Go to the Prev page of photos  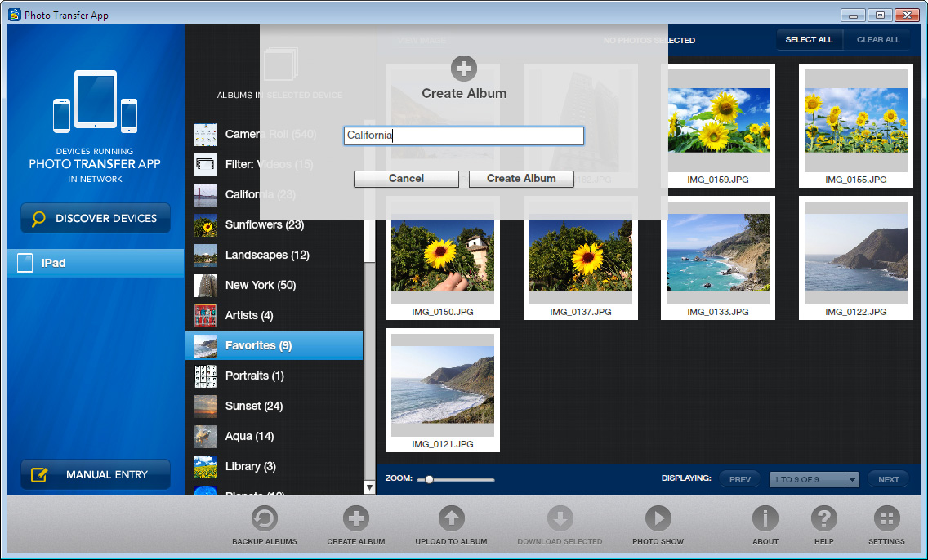pos(740,479)
